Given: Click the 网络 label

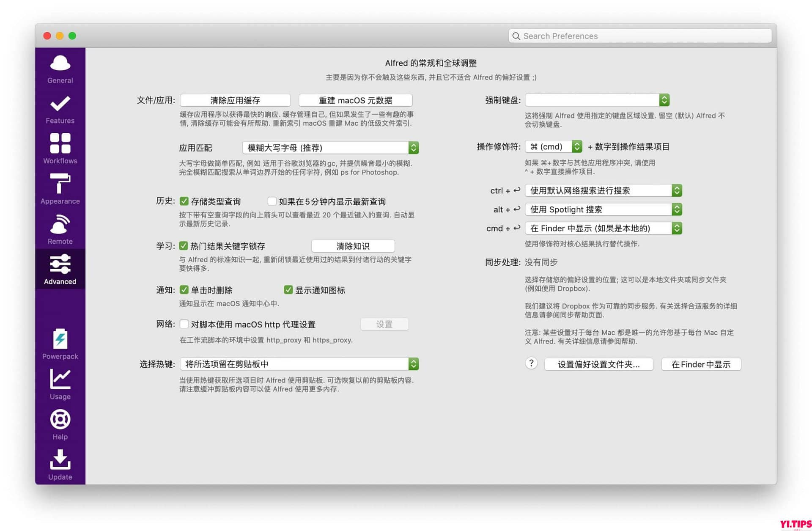Looking at the screenshot, I should (x=165, y=324).
